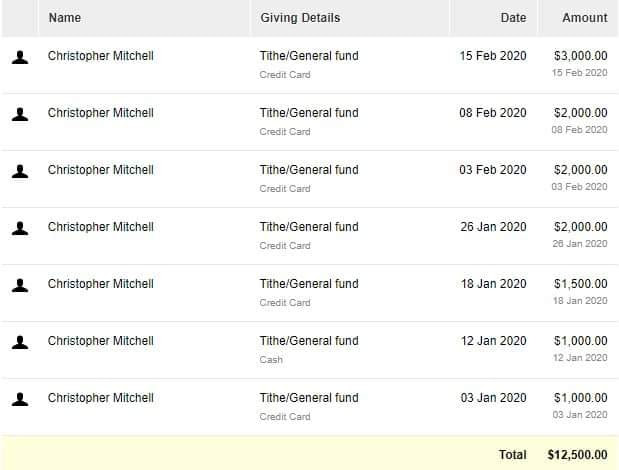Viewport: 619px width, 470px height.
Task: Click person icon beside 12 Jan 2020 cash donation
Action: (x=20, y=342)
